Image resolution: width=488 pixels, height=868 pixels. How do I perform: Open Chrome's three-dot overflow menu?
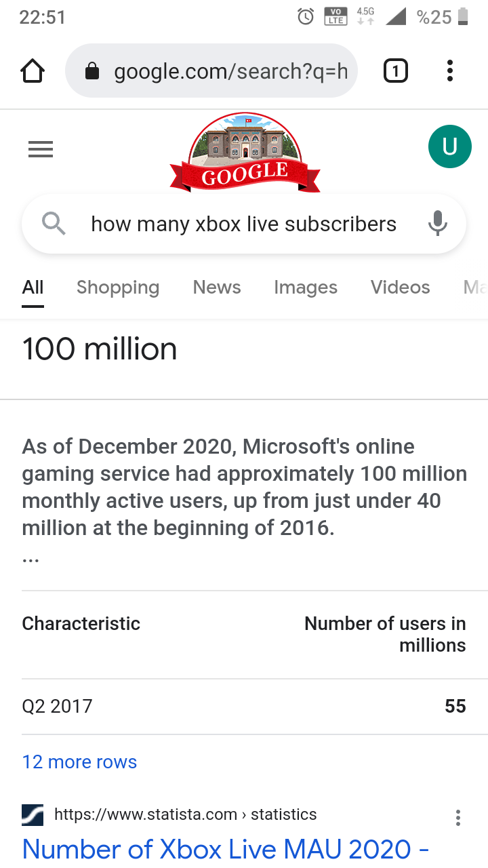(449, 71)
